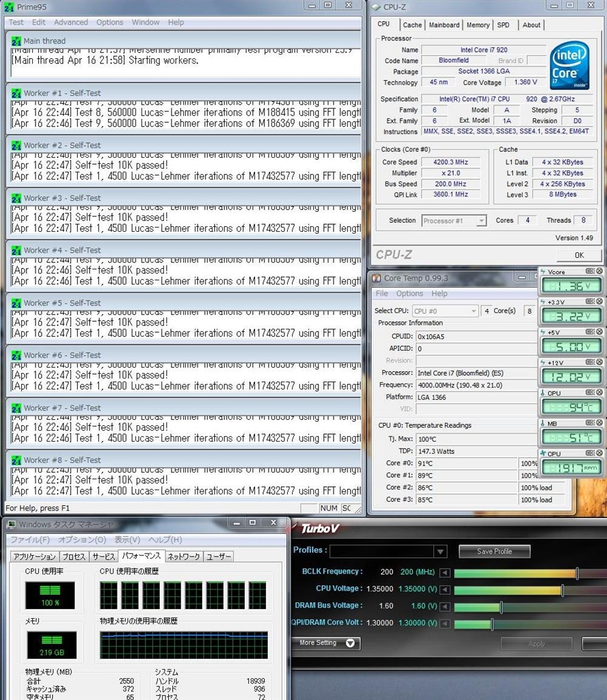This screenshot has height=700, width=607.
Task: Click the Prime95 icon of Worker #4 window
Action: coord(16,250)
